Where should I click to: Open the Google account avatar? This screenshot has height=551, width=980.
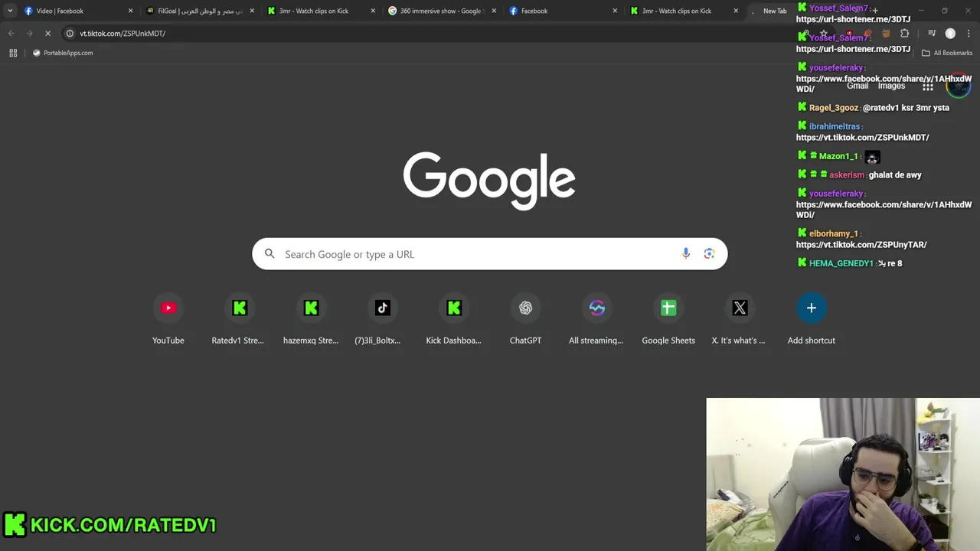[x=958, y=86]
